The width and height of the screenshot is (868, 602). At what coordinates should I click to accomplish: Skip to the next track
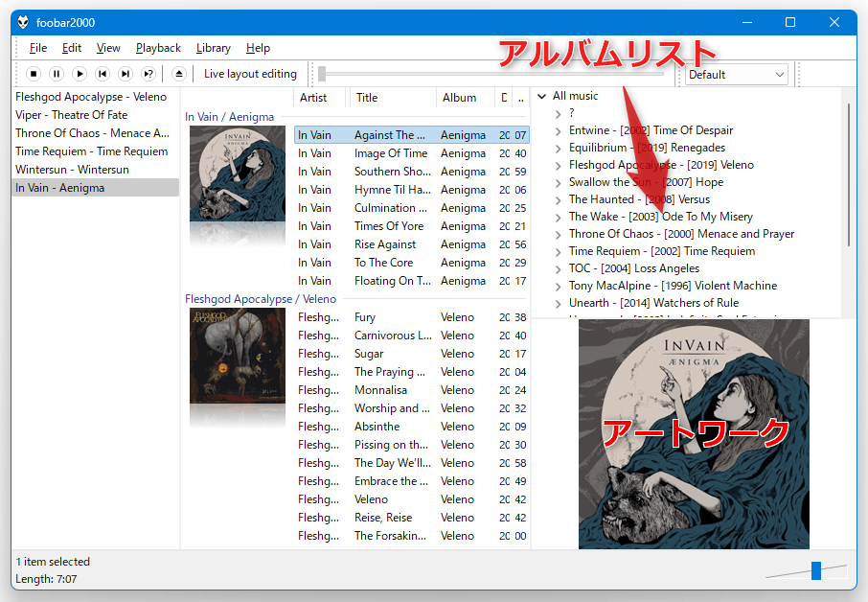[x=126, y=74]
